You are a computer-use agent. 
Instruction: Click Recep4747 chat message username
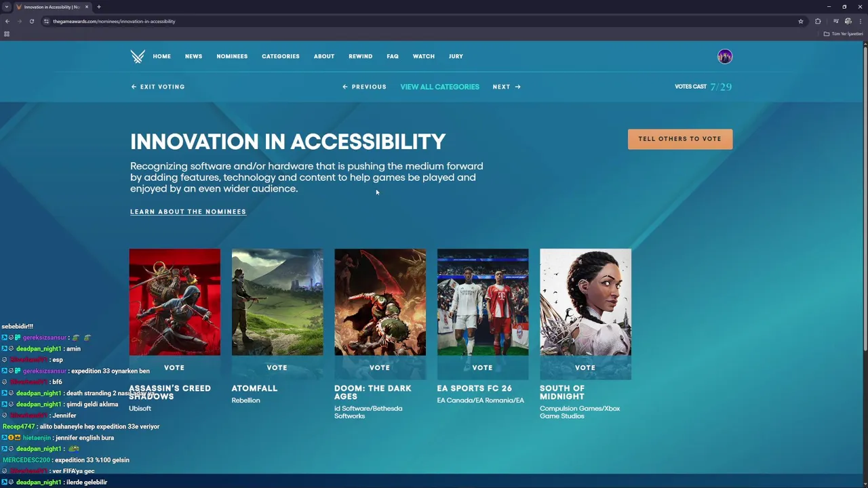[18, 426]
